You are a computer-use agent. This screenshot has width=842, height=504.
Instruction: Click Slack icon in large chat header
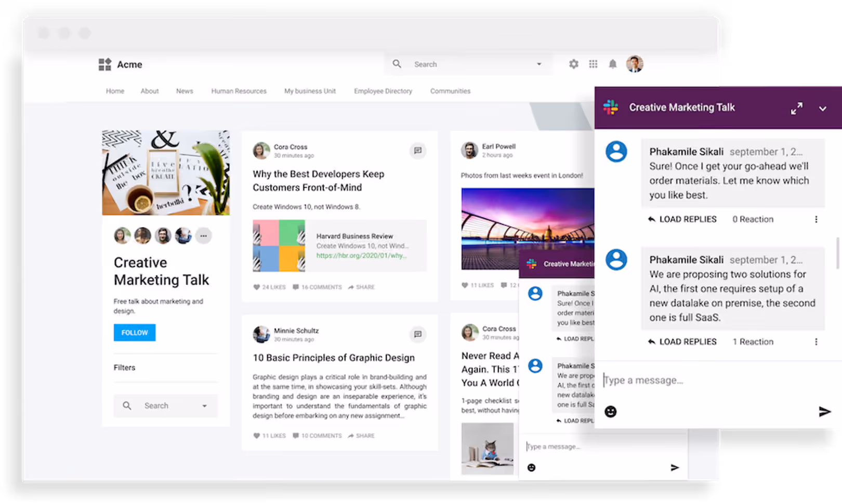click(611, 108)
